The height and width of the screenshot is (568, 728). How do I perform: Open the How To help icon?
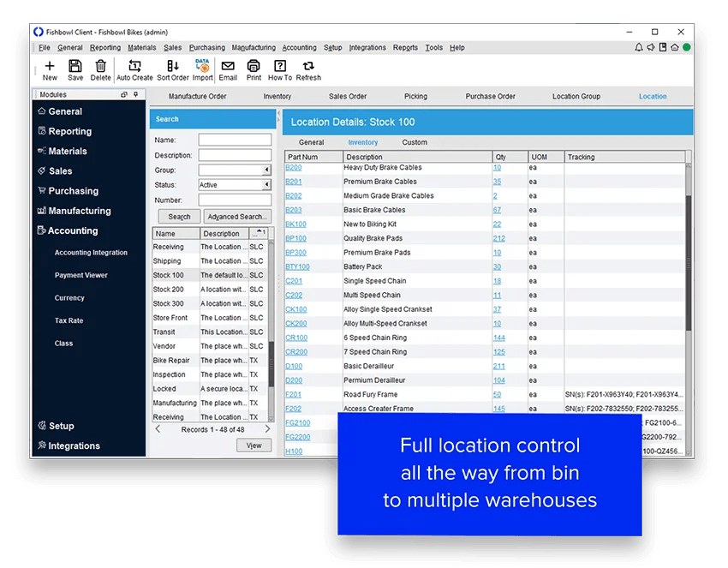click(279, 69)
